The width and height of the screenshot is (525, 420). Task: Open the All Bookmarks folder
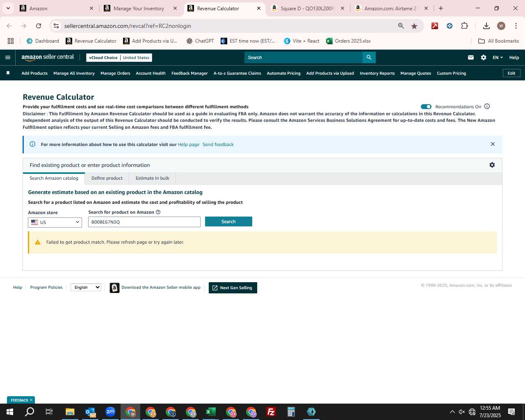click(499, 41)
